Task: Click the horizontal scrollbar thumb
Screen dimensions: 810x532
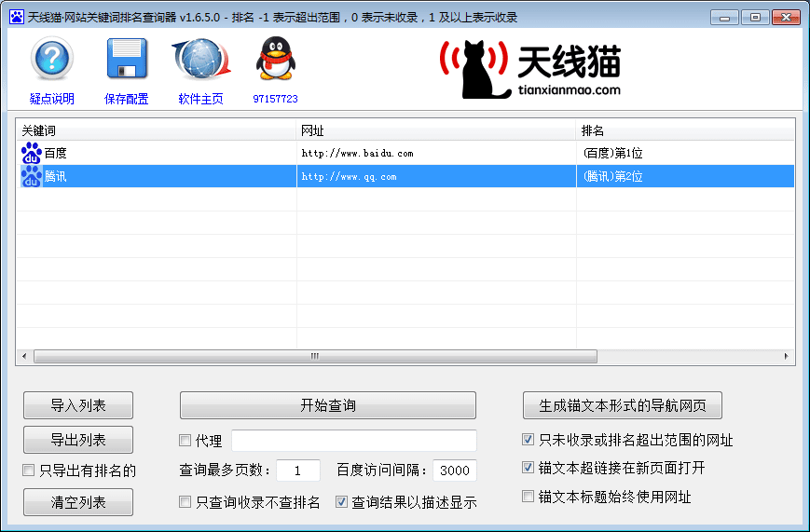Action: click(x=315, y=357)
